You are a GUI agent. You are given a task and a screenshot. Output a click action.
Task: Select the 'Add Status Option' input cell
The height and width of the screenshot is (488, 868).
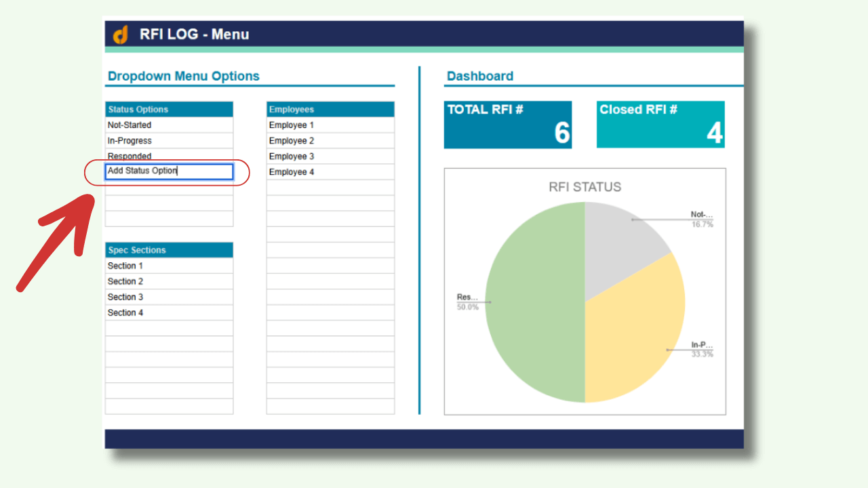(170, 171)
